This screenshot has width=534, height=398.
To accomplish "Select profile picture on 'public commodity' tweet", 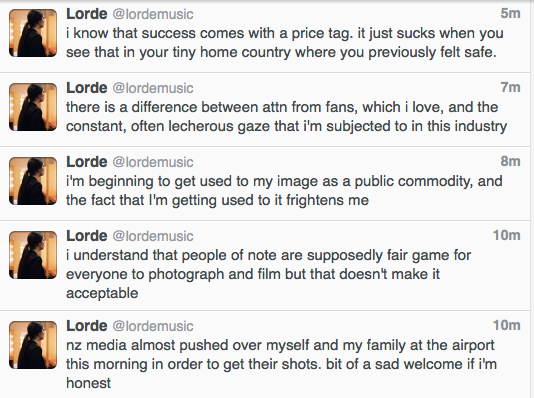I will [33, 181].
